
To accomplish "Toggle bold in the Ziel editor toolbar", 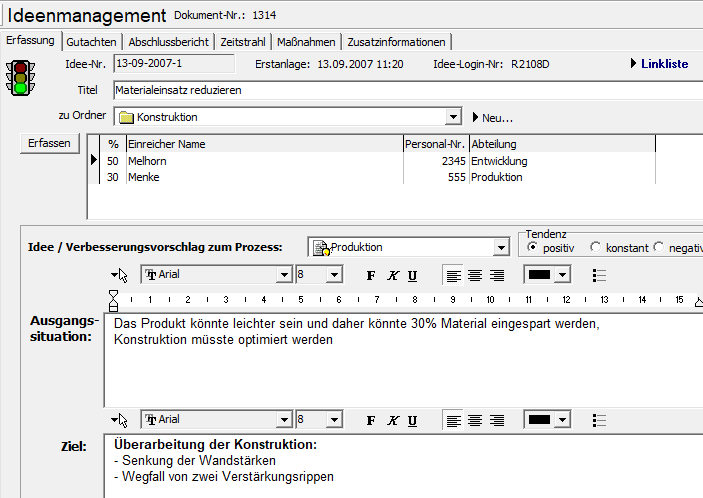I will click(371, 421).
